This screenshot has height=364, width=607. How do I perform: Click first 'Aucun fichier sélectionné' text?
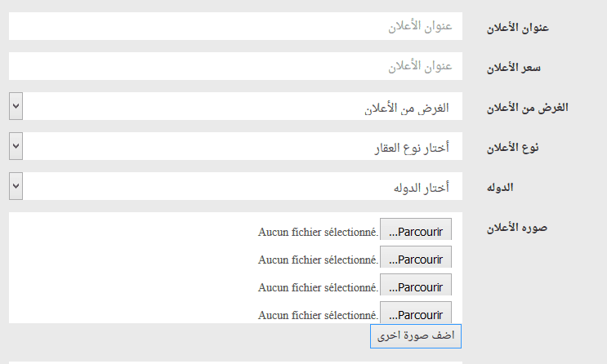pos(318,232)
